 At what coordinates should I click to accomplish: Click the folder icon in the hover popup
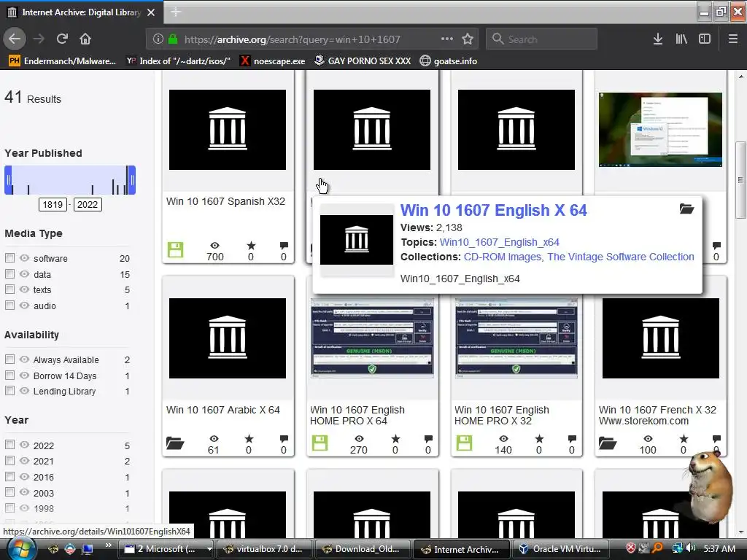point(686,209)
